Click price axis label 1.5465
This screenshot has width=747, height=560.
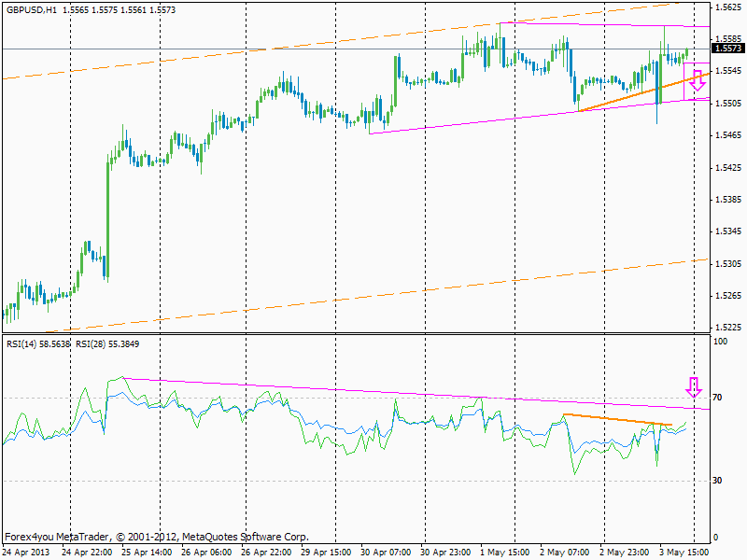(728, 135)
